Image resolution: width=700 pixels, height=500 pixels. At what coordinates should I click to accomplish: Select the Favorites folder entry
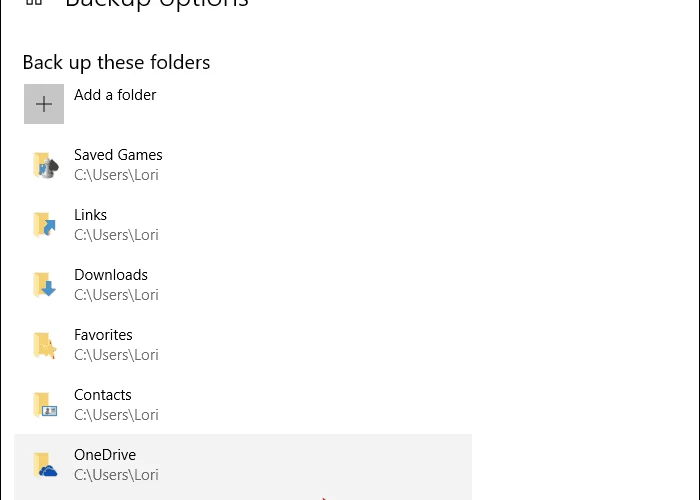point(243,344)
